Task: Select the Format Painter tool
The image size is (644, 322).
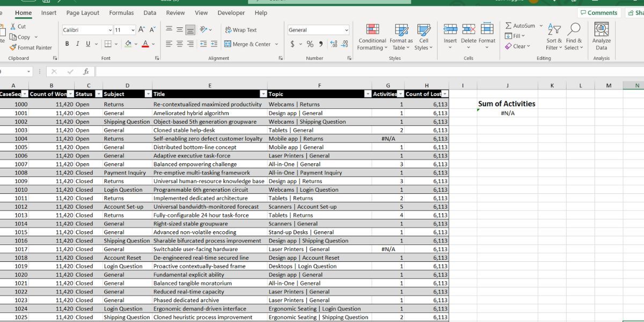Action: pyautogui.click(x=31, y=48)
